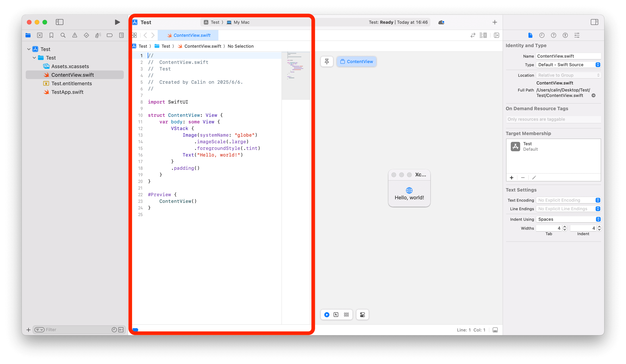Image resolution: width=626 pixels, height=364 pixels.
Task: Open the Report navigator
Action: point(121,35)
